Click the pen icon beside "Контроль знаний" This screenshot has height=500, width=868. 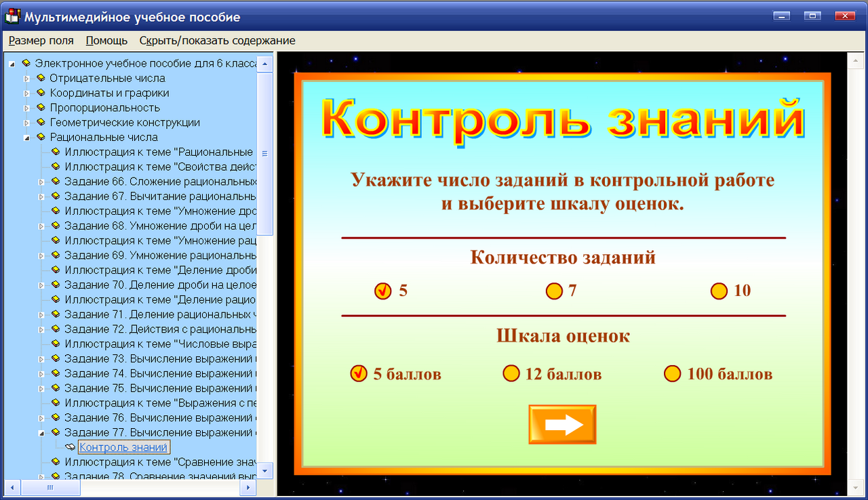[x=68, y=446]
